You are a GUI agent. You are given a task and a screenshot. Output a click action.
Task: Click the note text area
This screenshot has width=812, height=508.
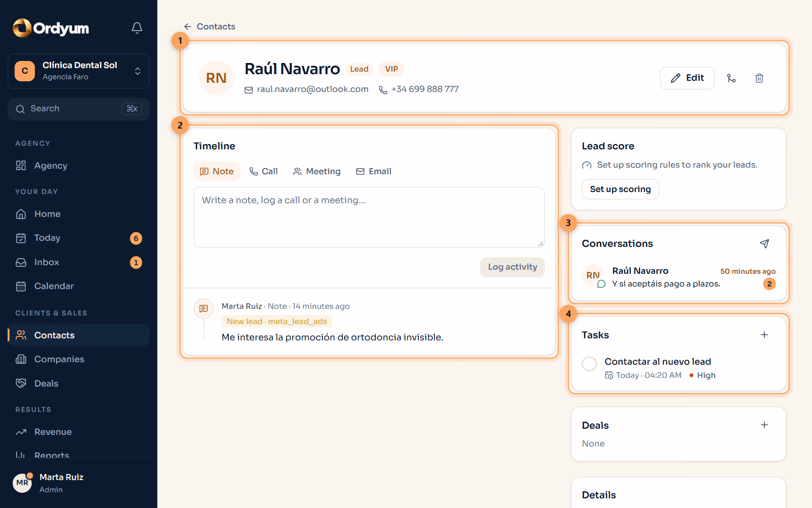tap(369, 217)
